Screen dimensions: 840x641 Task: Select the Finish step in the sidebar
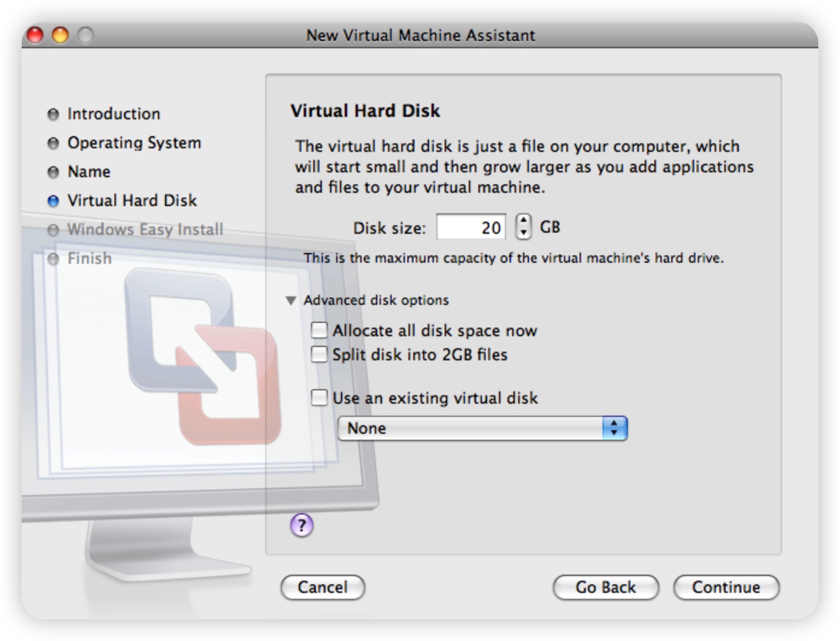pyautogui.click(x=89, y=258)
